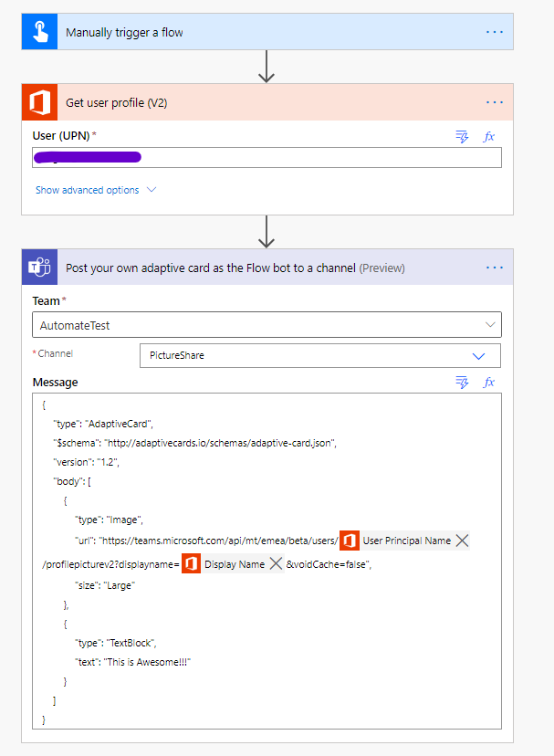This screenshot has height=756, width=554.
Task: Open more options for Manually trigger a flow
Action: point(494,32)
